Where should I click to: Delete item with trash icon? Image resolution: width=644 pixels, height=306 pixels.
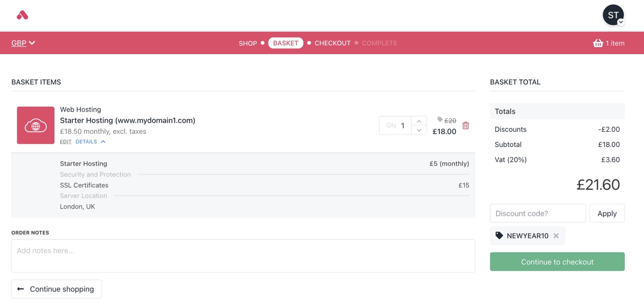pyautogui.click(x=465, y=125)
